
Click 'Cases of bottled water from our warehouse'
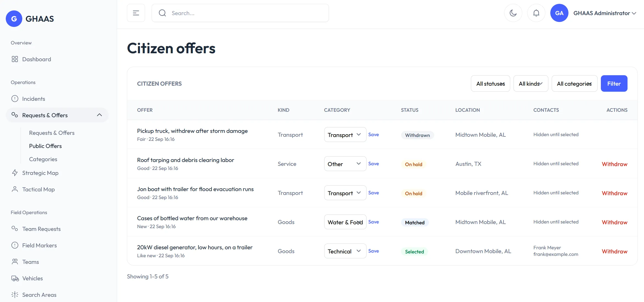[192, 218]
